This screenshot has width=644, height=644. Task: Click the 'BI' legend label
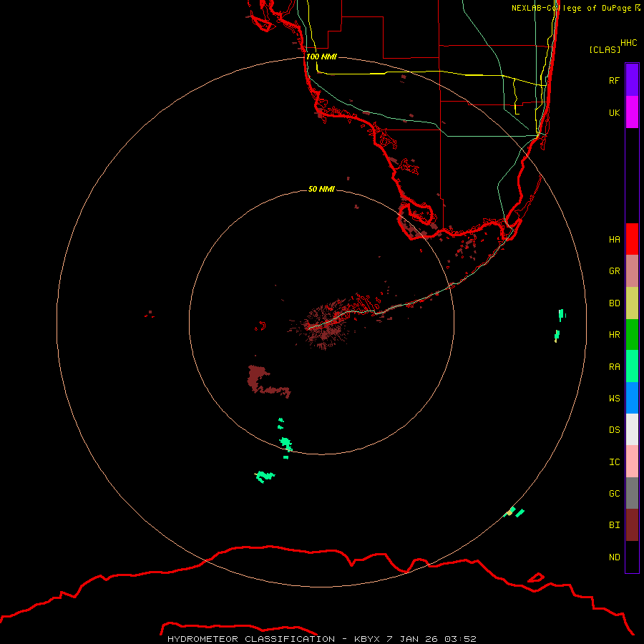(x=614, y=525)
